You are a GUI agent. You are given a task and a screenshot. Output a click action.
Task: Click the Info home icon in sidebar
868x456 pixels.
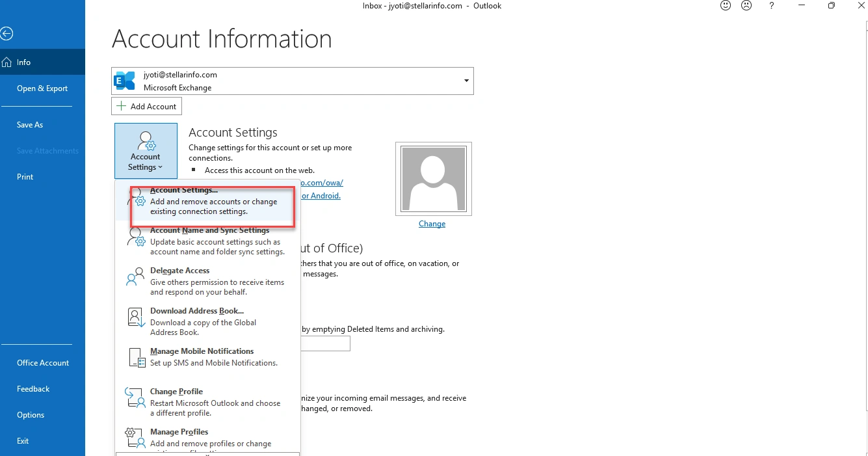pos(7,62)
